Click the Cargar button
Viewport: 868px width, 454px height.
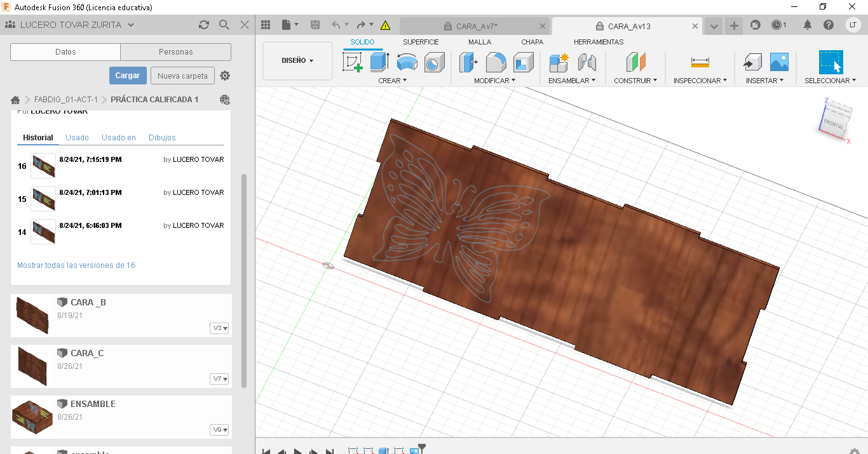pyautogui.click(x=128, y=76)
